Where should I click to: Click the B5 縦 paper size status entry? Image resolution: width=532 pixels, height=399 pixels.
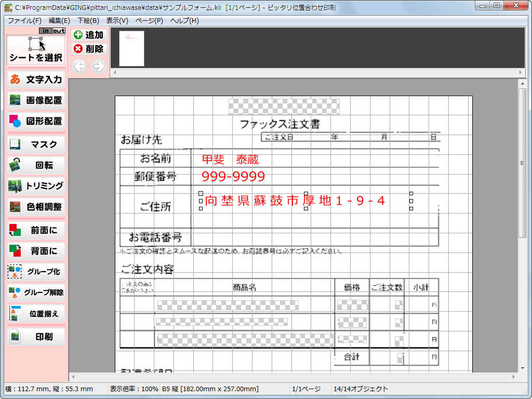[210, 389]
